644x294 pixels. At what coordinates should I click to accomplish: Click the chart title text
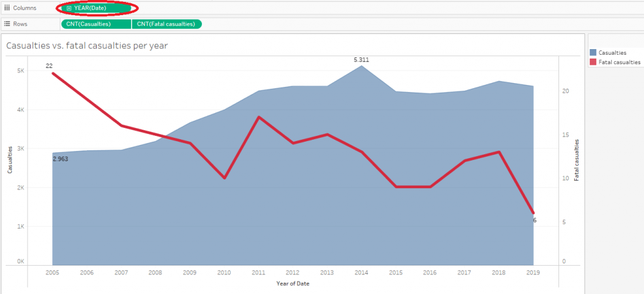click(87, 46)
